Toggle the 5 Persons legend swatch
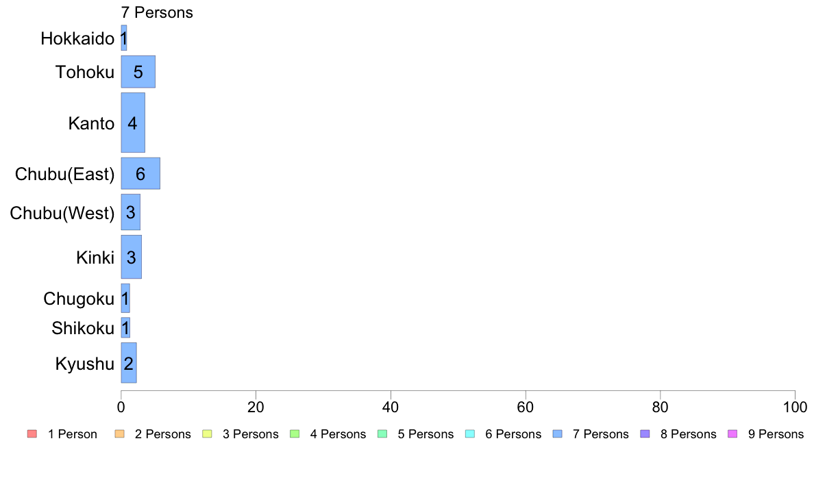Image resolution: width=814 pixels, height=504 pixels. [382, 434]
